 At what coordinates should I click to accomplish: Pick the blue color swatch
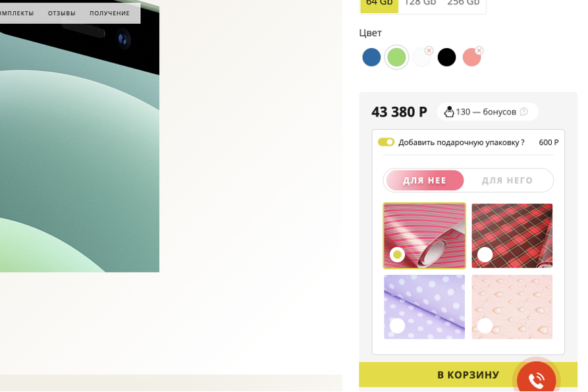click(x=371, y=57)
